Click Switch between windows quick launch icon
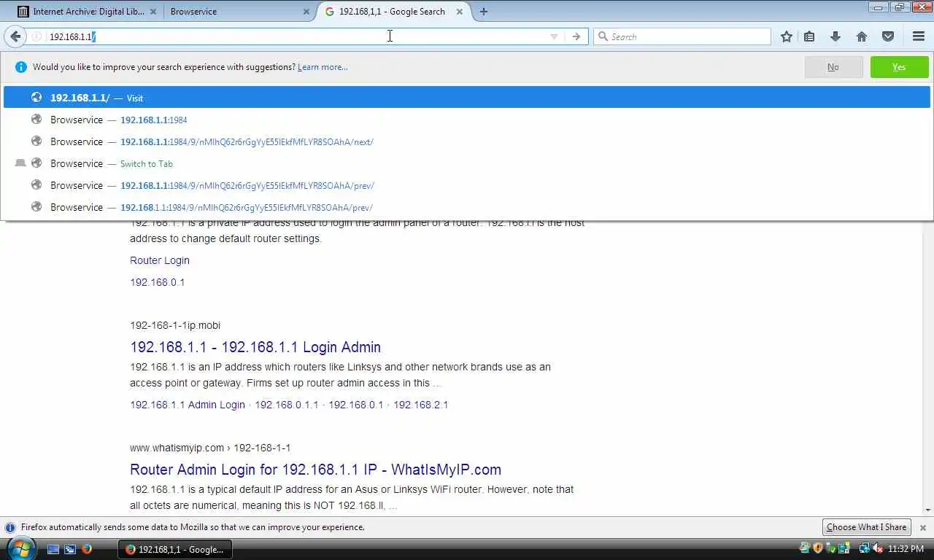The width and height of the screenshot is (934, 560). tap(70, 549)
